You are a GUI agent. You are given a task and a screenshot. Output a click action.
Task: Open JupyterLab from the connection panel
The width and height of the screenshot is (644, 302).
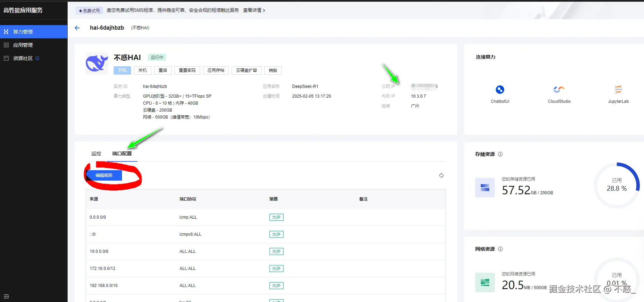click(x=618, y=90)
